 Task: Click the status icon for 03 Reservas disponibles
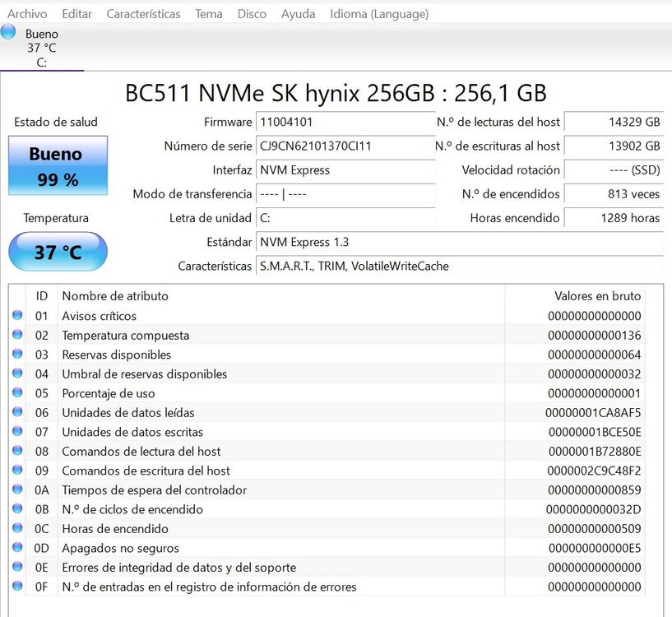[x=17, y=354]
